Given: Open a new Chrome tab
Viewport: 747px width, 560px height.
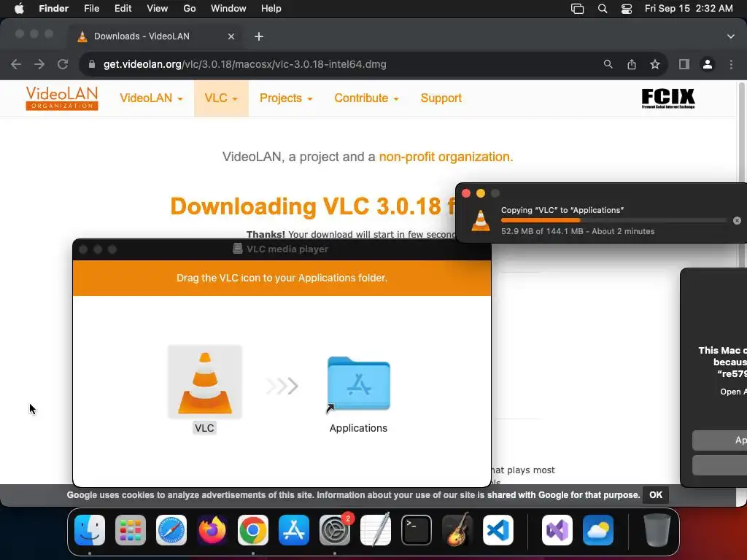Looking at the screenshot, I should (x=259, y=36).
